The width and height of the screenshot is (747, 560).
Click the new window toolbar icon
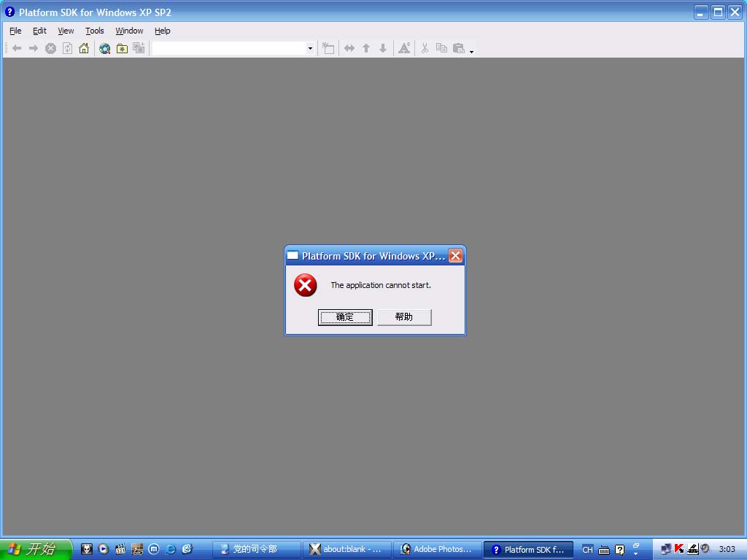coord(328,48)
